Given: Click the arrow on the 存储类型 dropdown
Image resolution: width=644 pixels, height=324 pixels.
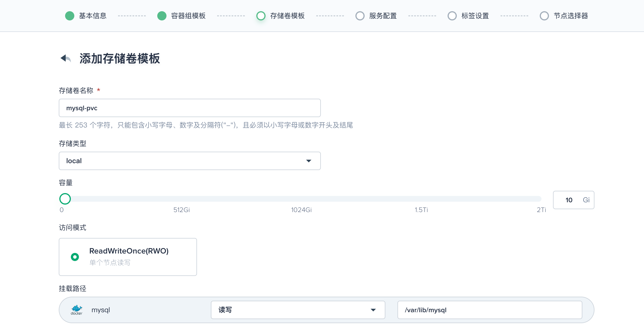Looking at the screenshot, I should point(309,161).
